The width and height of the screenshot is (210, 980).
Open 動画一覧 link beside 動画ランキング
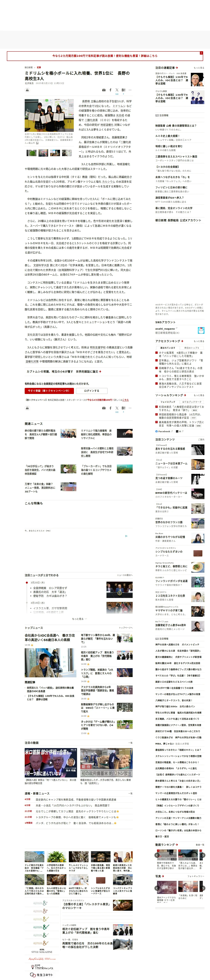pyautogui.click(x=200, y=845)
